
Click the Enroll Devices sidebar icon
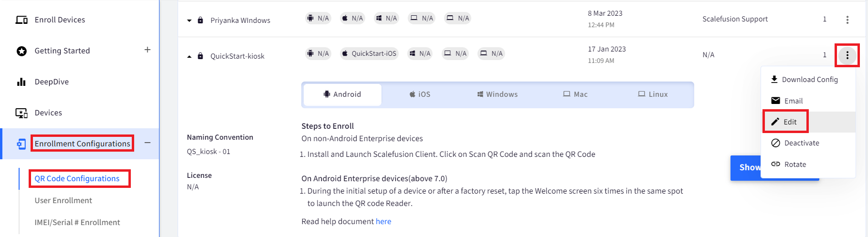click(21, 20)
